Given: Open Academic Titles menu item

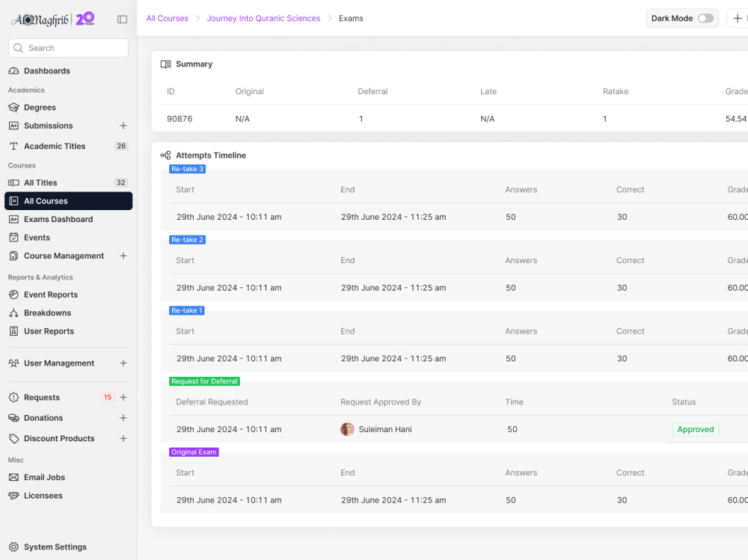Looking at the screenshot, I should [x=68, y=146].
